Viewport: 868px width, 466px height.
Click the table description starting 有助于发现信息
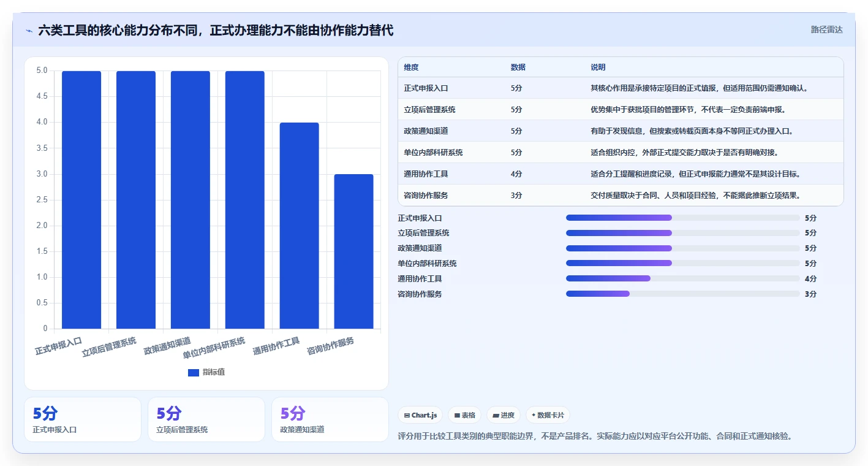692,131
